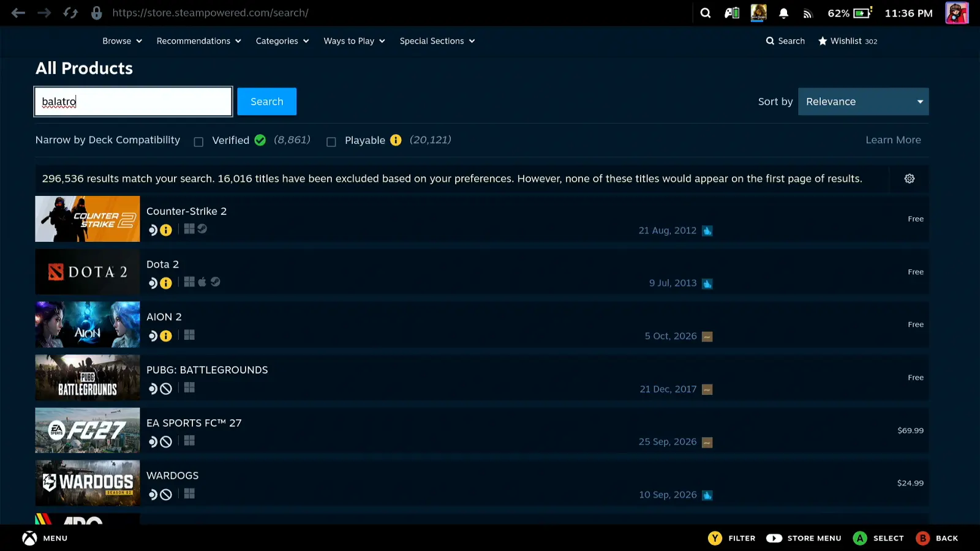Expand the Categories menu

pyautogui.click(x=282, y=41)
